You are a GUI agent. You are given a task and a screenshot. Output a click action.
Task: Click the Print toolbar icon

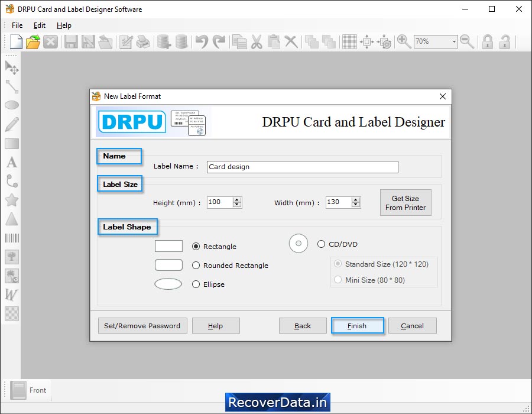pos(143,42)
